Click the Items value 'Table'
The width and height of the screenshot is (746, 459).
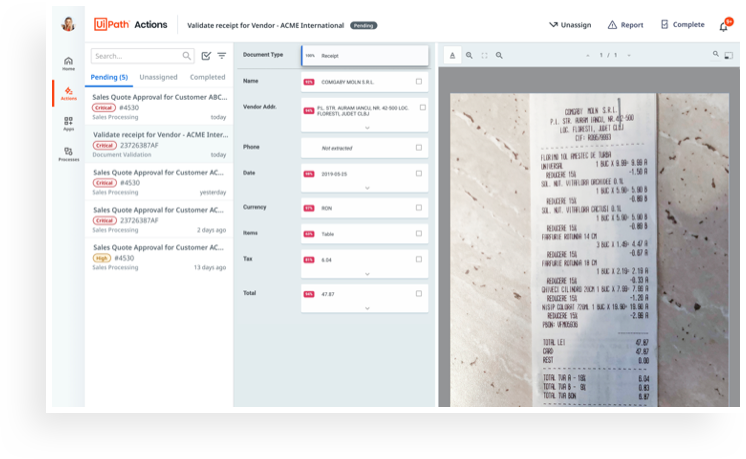[x=327, y=234]
